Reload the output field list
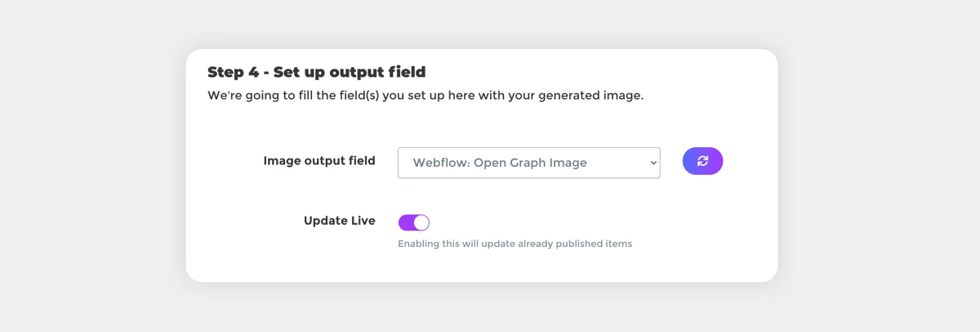 pos(702,161)
